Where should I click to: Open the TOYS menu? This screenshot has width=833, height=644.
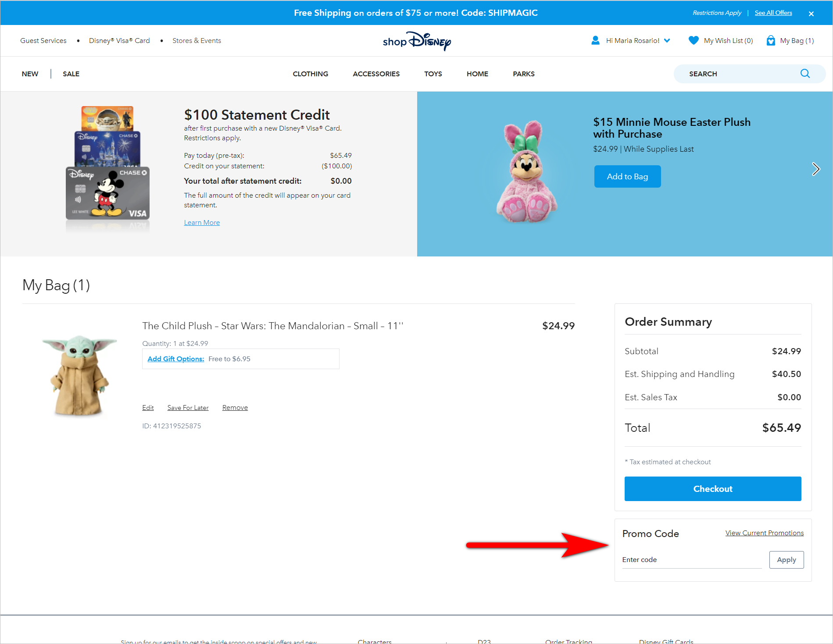point(433,74)
